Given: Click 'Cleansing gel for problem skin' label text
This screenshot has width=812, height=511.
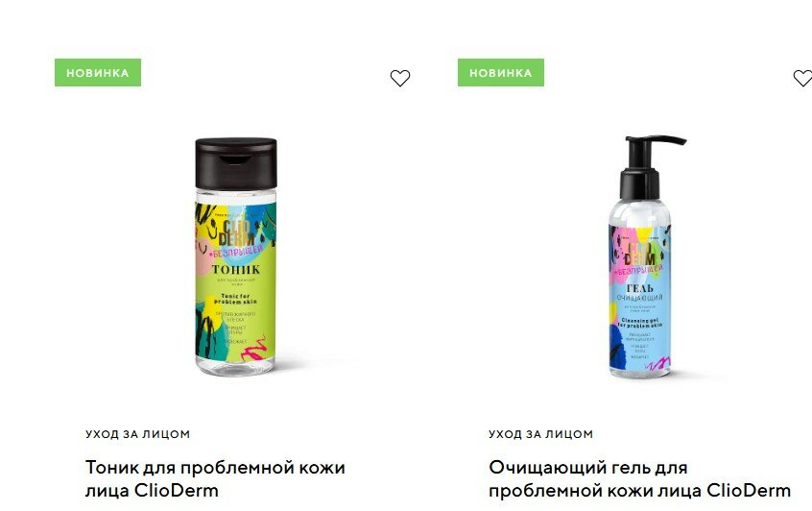Looking at the screenshot, I should click(x=639, y=323).
